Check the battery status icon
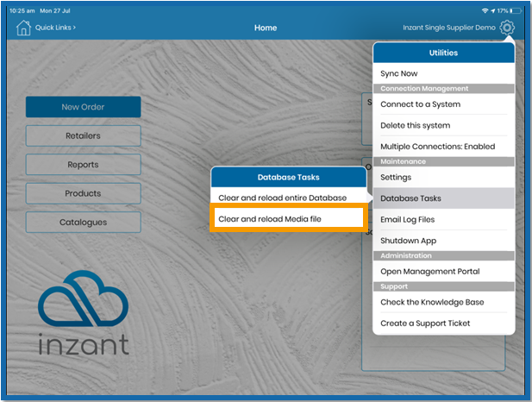The image size is (532, 402). [516, 11]
